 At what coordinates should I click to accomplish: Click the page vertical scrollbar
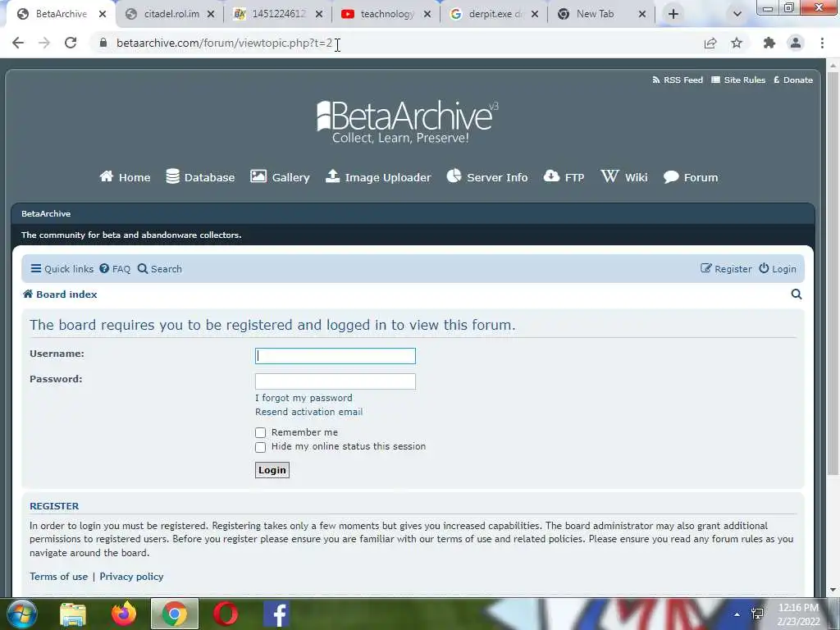coord(833,273)
